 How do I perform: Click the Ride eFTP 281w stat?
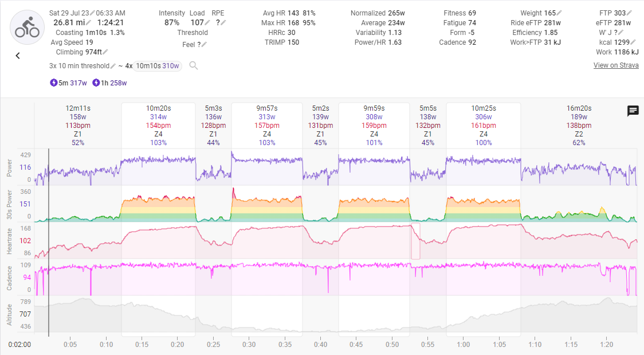(x=536, y=23)
